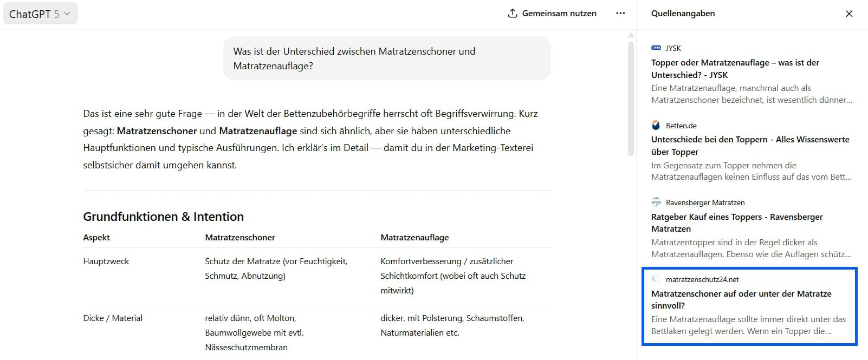
Task: Open the JYSK "Topper oder Matratzenauflage" article link
Action: [x=735, y=68]
